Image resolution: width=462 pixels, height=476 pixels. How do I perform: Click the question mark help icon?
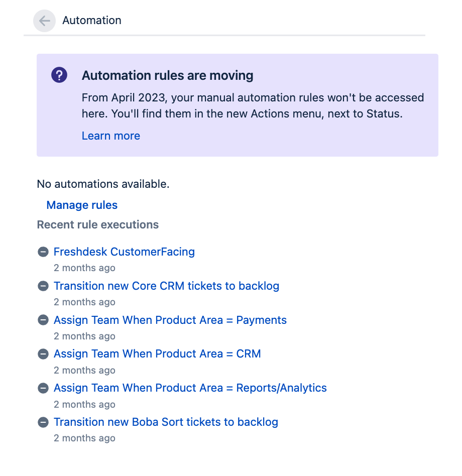[x=59, y=74]
